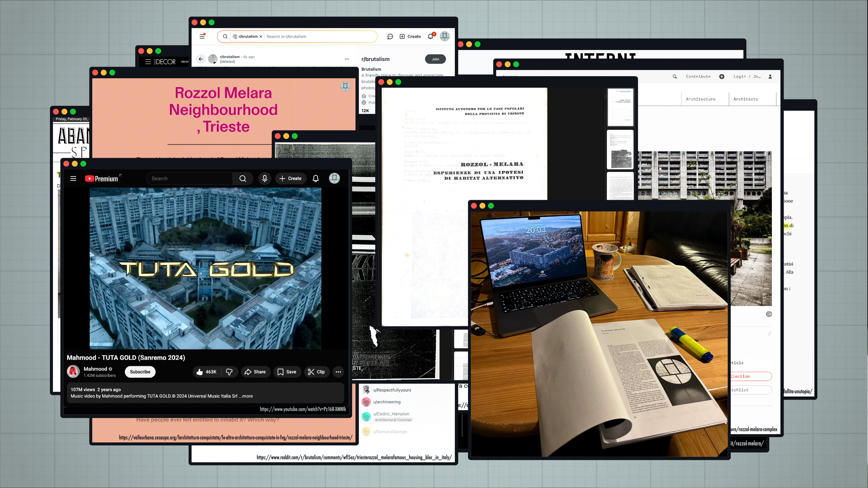Open user u/archineering profile link
The image size is (868, 488).
387,402
